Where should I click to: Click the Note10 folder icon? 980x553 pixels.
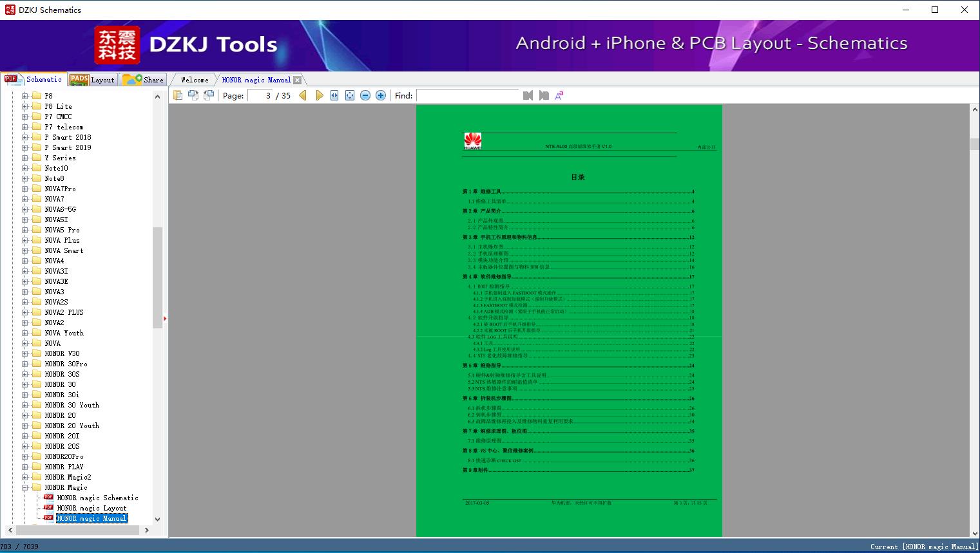37,168
